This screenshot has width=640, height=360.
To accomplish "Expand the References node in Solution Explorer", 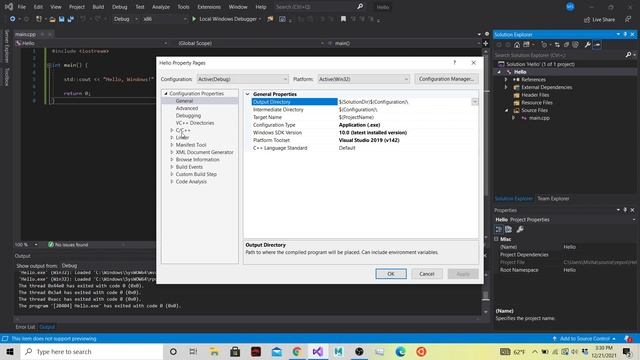I will click(x=506, y=80).
